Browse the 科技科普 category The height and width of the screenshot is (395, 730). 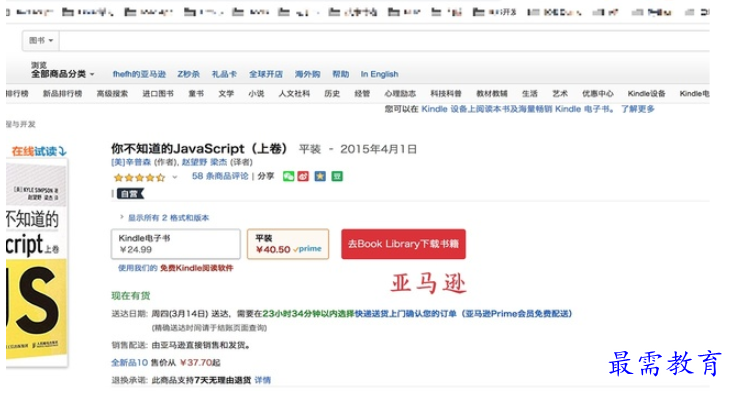click(x=446, y=94)
